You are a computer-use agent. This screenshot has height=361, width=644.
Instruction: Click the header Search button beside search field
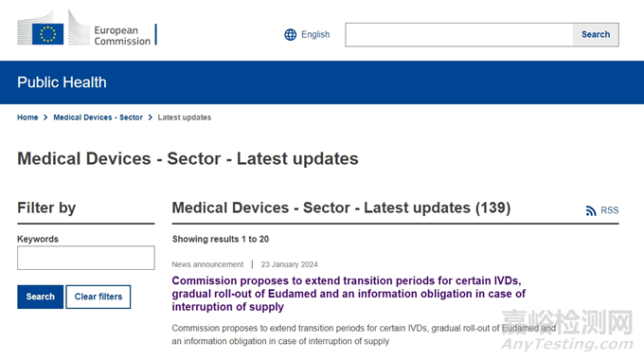click(x=596, y=35)
